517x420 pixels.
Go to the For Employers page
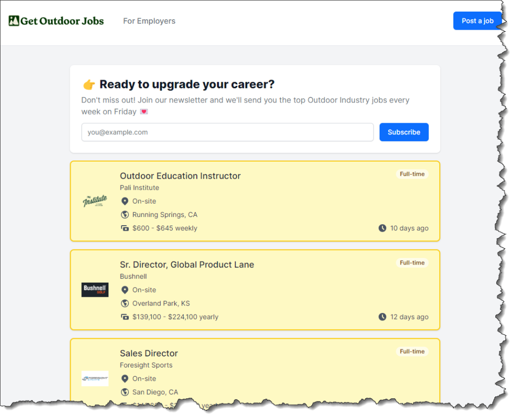149,21
